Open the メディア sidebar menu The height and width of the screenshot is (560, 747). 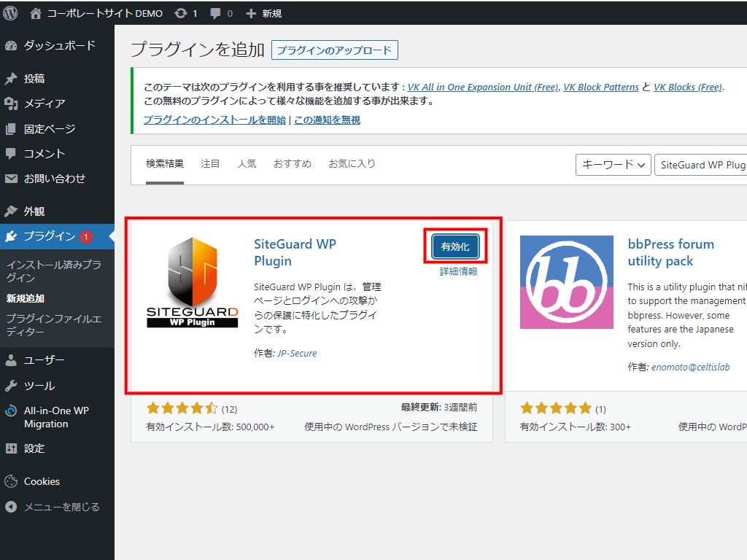pyautogui.click(x=44, y=104)
